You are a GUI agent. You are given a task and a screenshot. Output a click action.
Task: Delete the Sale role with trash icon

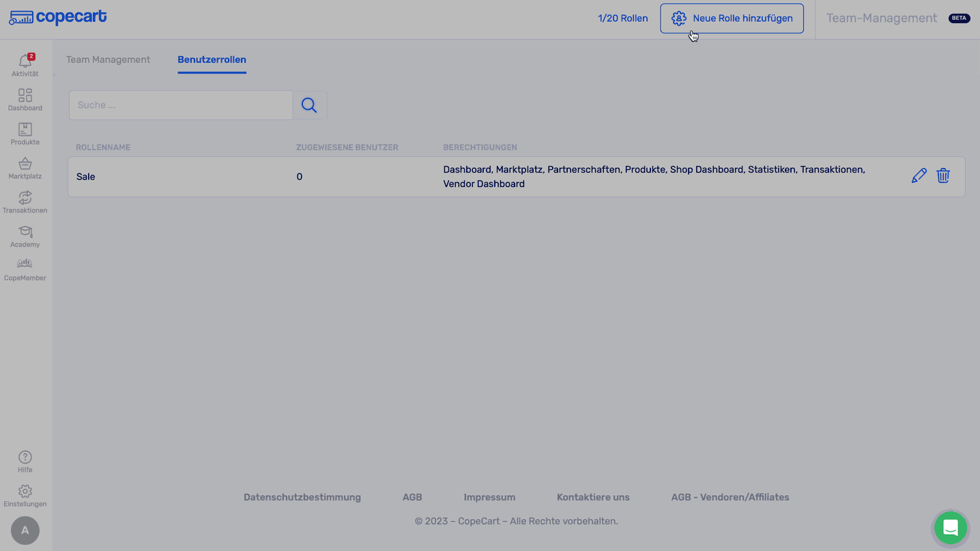coord(943,176)
